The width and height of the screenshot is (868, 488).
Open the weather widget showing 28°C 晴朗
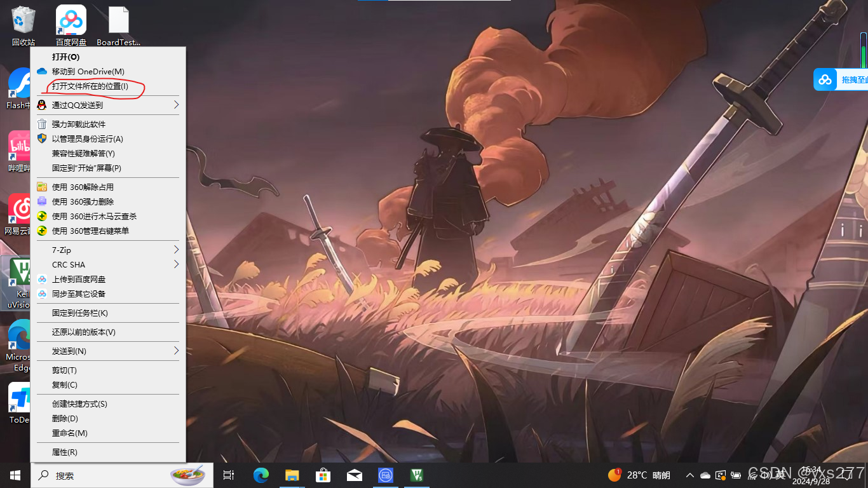pos(639,475)
